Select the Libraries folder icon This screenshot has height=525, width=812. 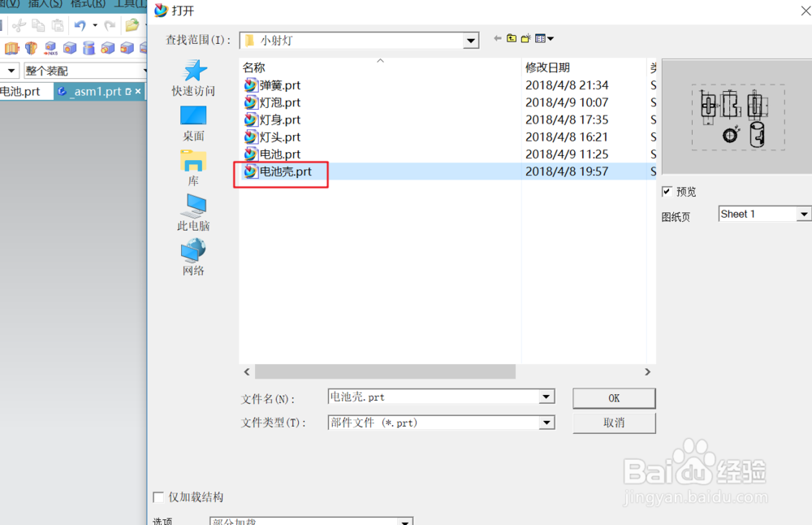[193, 161]
